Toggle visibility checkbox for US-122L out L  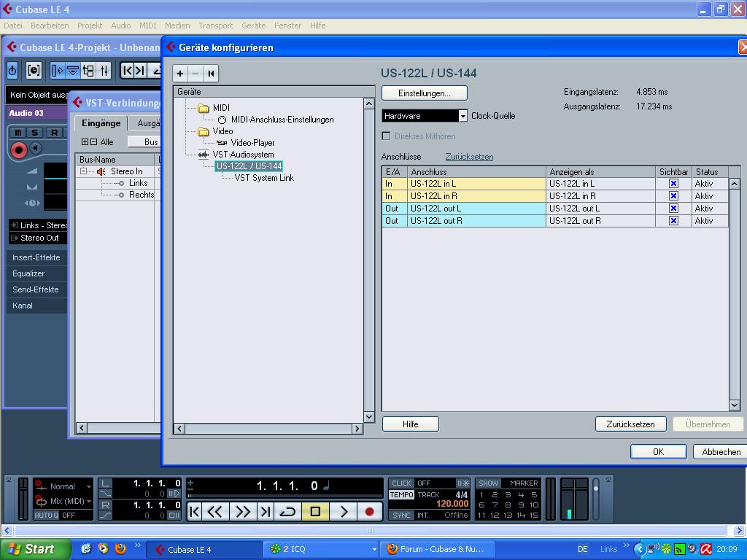(673, 208)
